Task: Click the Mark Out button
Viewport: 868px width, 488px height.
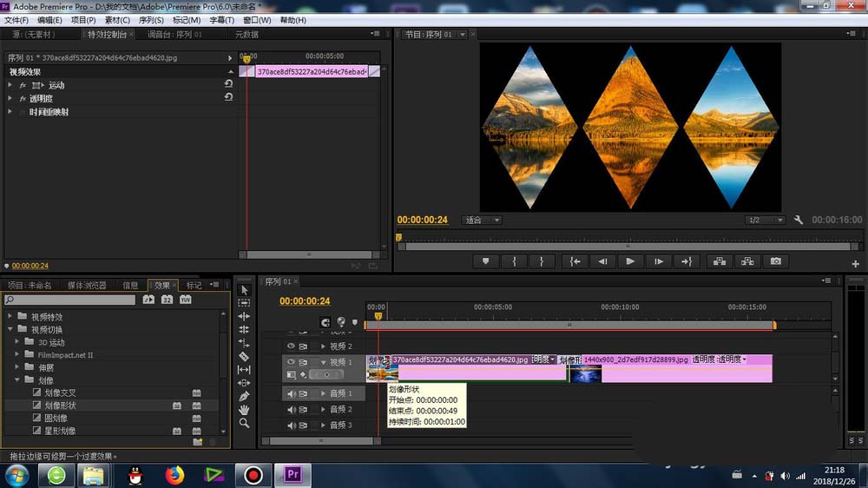Action: pos(542,261)
